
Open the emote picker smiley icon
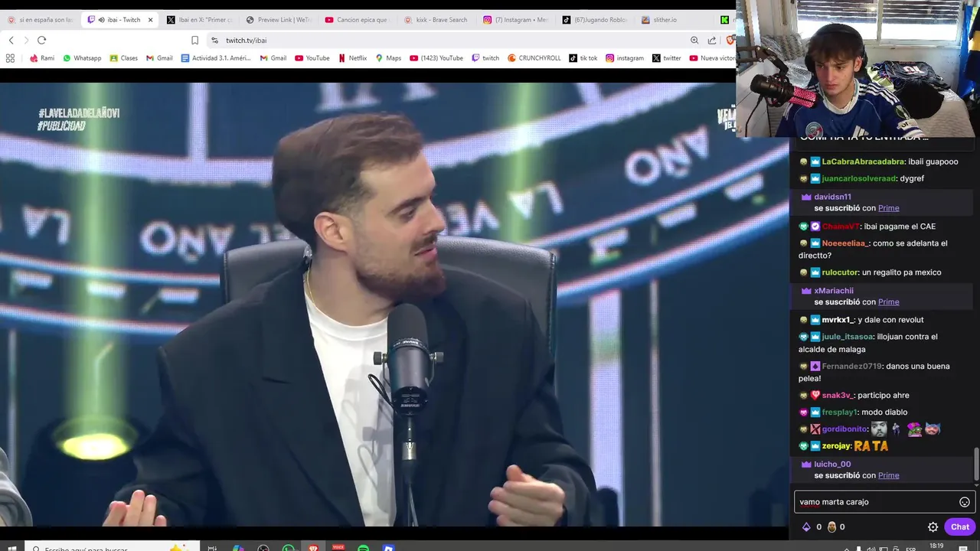(965, 502)
